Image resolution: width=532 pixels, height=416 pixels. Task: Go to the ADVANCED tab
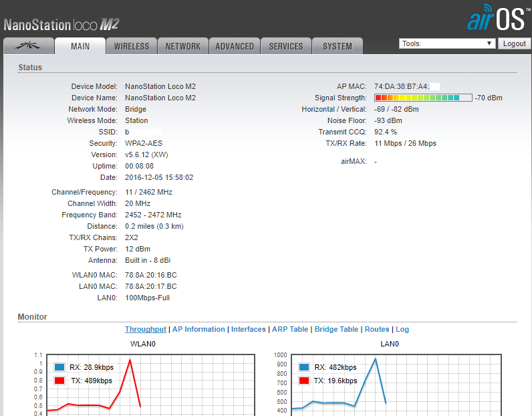[x=235, y=46]
